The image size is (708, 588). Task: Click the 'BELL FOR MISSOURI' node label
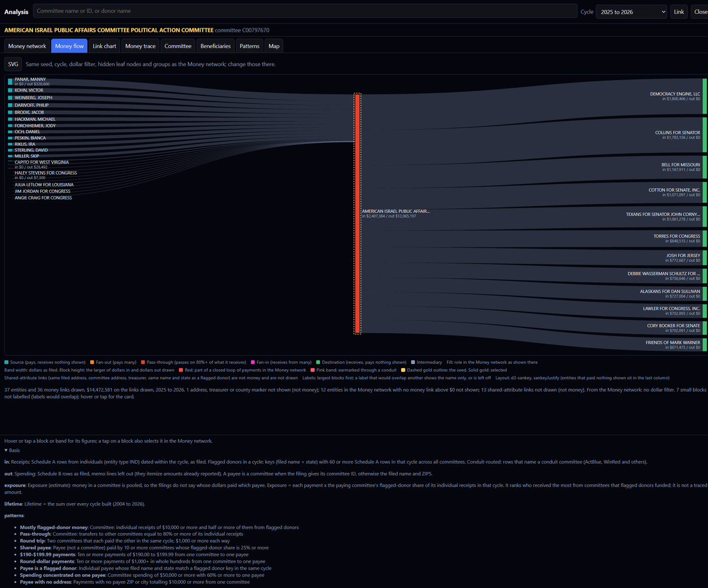tap(681, 165)
